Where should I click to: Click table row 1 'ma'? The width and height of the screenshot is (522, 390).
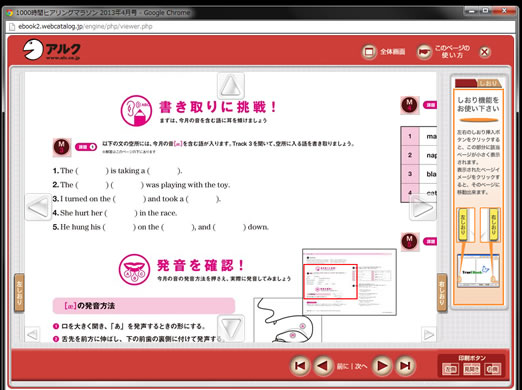(x=419, y=136)
